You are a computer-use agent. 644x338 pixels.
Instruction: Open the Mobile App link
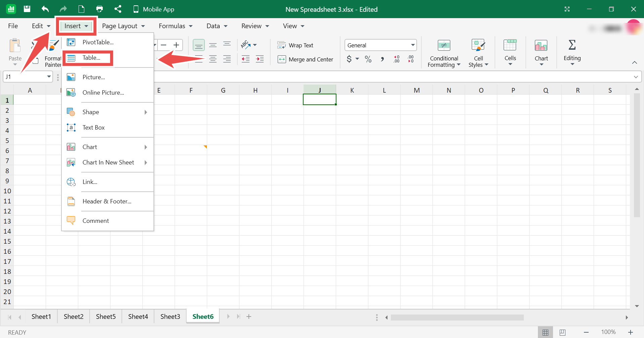pyautogui.click(x=154, y=9)
